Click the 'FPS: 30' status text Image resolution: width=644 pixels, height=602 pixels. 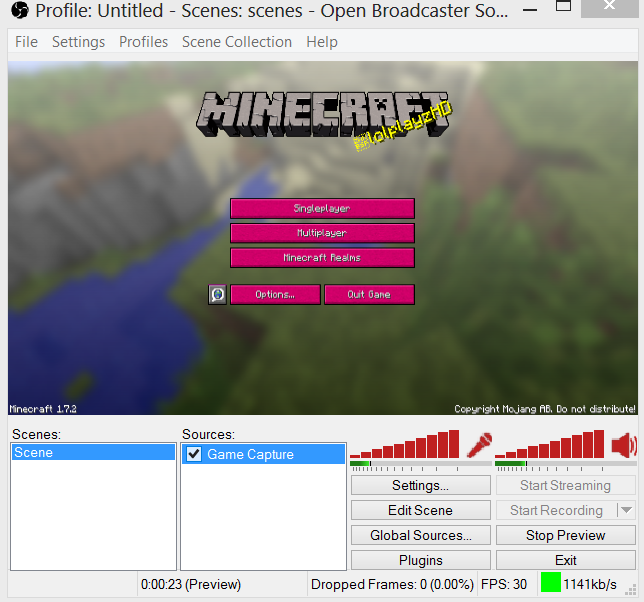click(504, 584)
